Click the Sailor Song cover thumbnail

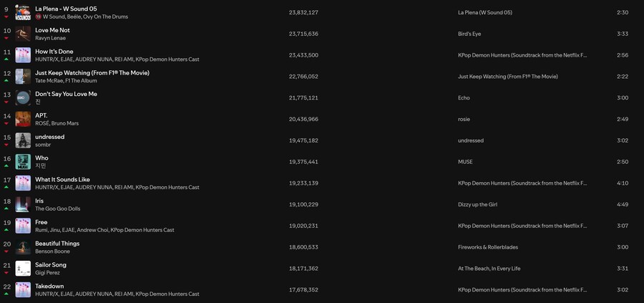pos(23,268)
